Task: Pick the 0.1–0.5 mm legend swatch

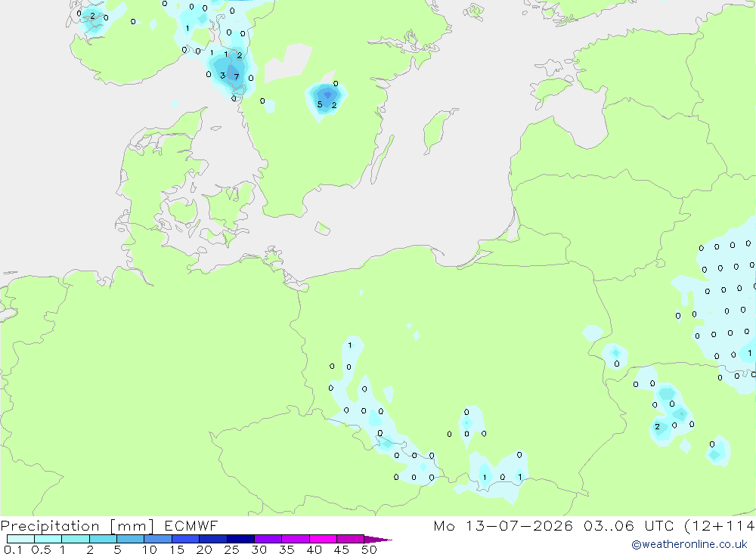Action: (20, 539)
